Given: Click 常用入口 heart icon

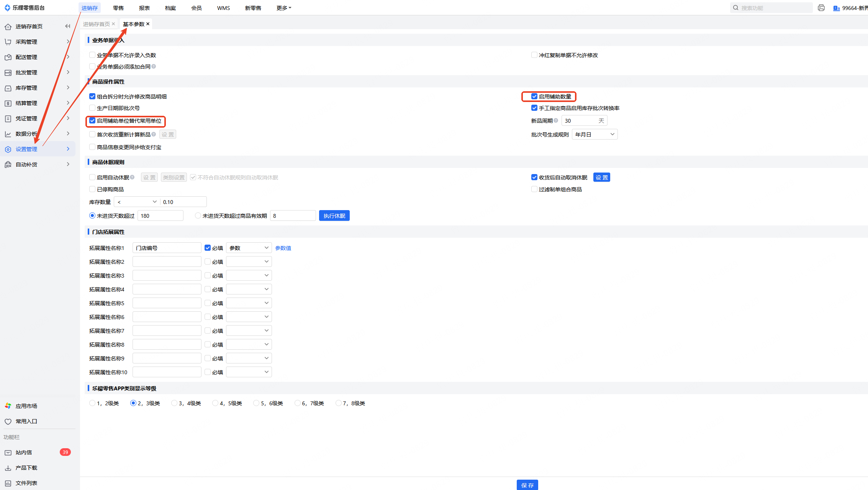Looking at the screenshot, I should 8,421.
